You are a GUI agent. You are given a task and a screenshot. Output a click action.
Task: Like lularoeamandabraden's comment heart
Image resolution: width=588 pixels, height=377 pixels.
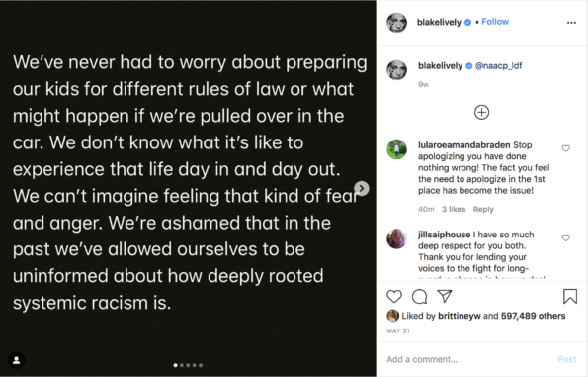coord(566,148)
